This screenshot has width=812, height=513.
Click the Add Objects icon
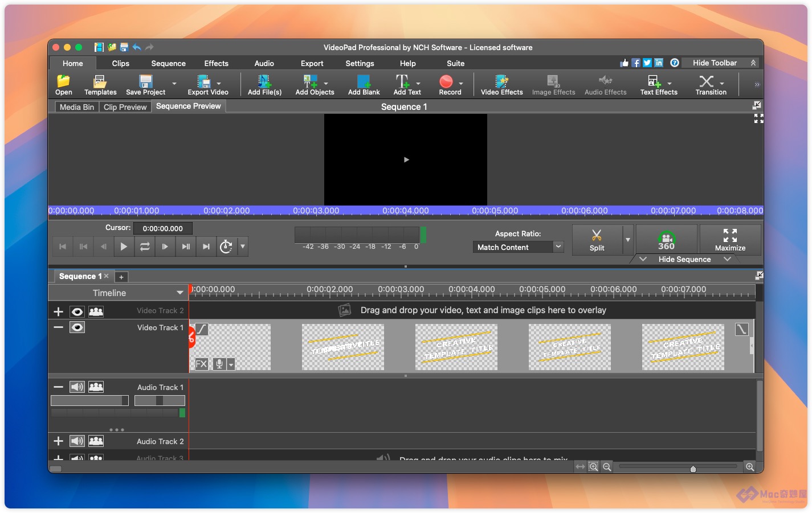(x=315, y=85)
